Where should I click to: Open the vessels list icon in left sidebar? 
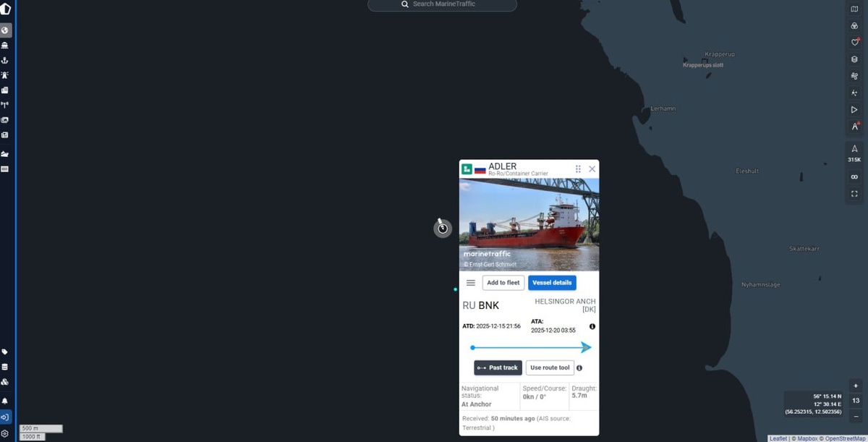point(5,45)
